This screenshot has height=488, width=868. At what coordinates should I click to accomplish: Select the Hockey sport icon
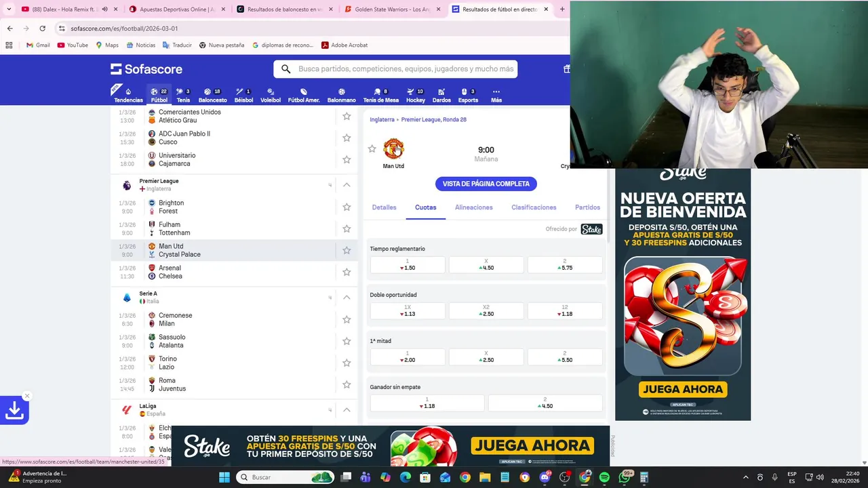pyautogui.click(x=416, y=95)
